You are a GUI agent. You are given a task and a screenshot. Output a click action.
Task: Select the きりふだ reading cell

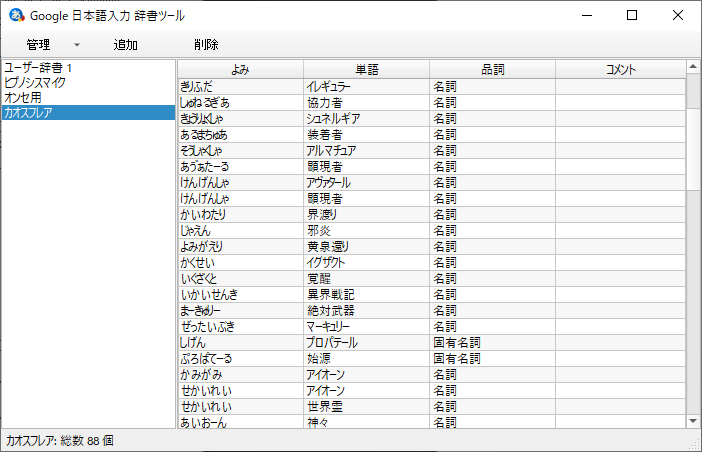point(240,86)
